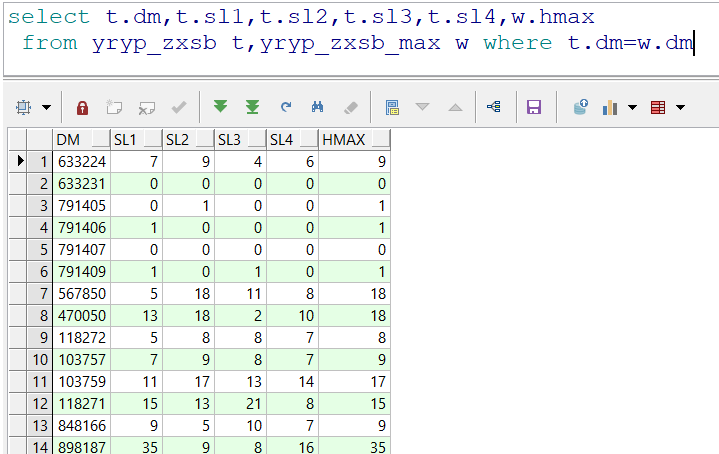Image resolution: width=719 pixels, height=454 pixels.
Task: Click the red lock edit-data icon
Action: [83, 108]
